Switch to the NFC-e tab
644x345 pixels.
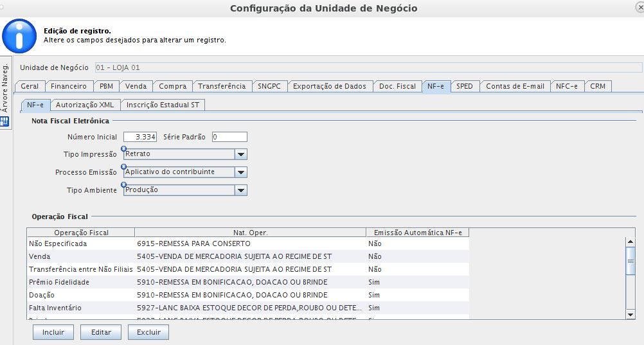click(x=567, y=86)
